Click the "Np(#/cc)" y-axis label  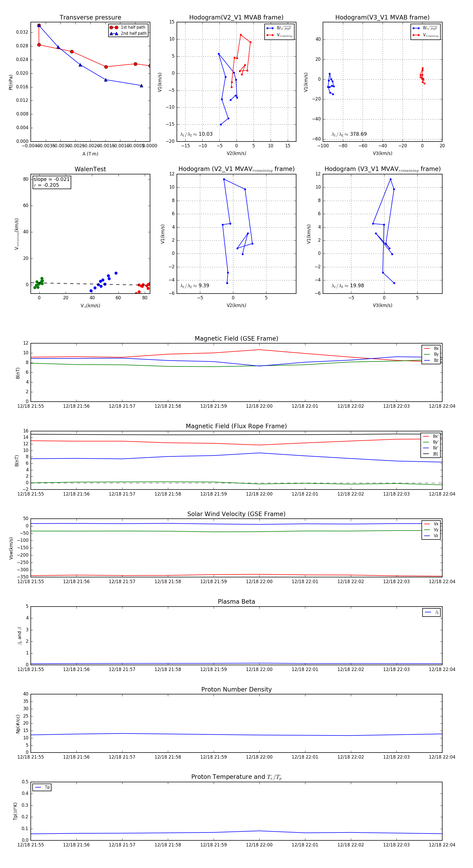pos(18,724)
